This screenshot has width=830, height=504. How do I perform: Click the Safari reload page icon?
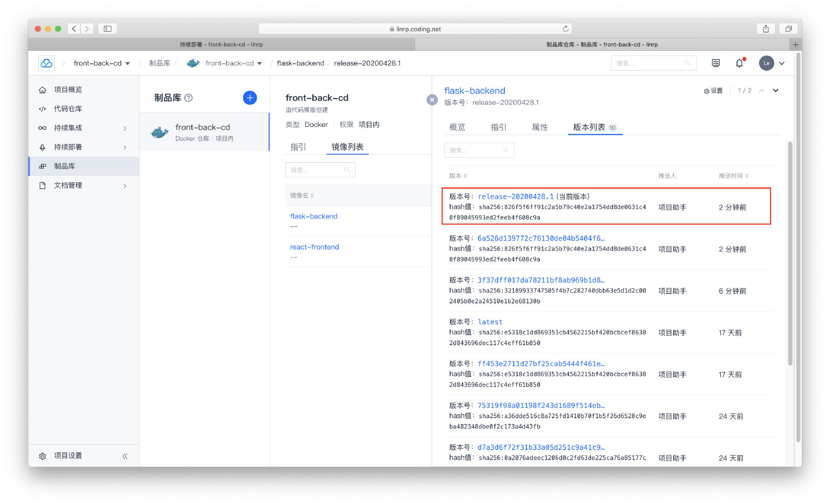(565, 29)
